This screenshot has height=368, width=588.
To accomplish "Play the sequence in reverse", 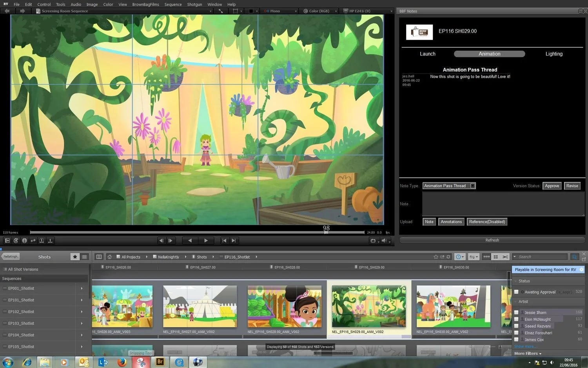I will pos(190,240).
